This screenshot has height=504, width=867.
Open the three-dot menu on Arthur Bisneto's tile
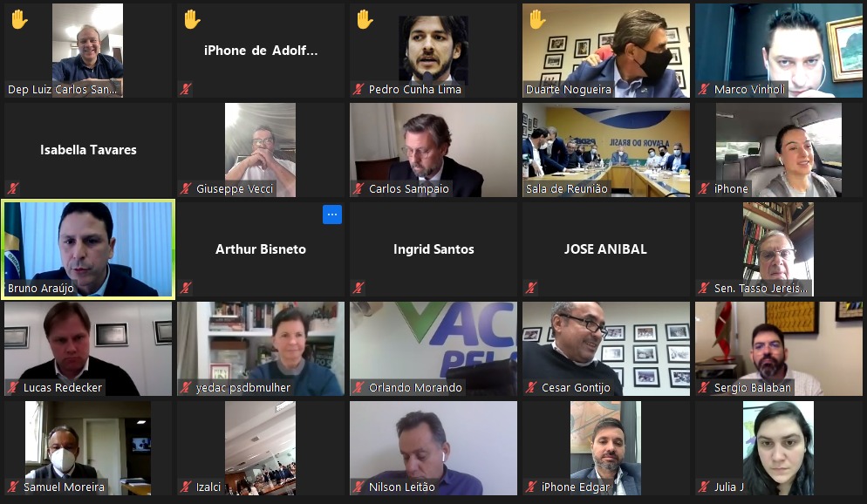point(331,215)
